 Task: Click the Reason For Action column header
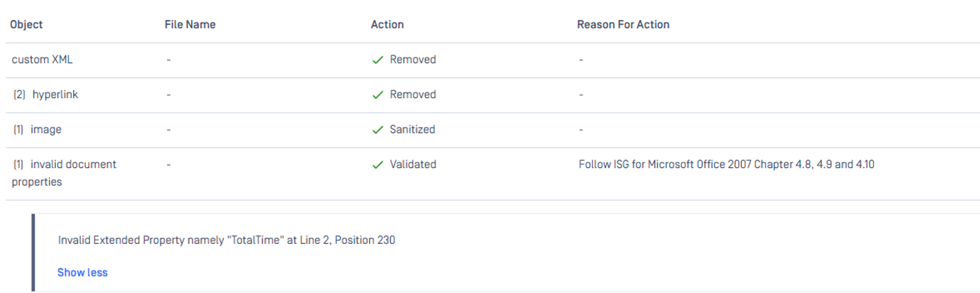click(x=623, y=24)
